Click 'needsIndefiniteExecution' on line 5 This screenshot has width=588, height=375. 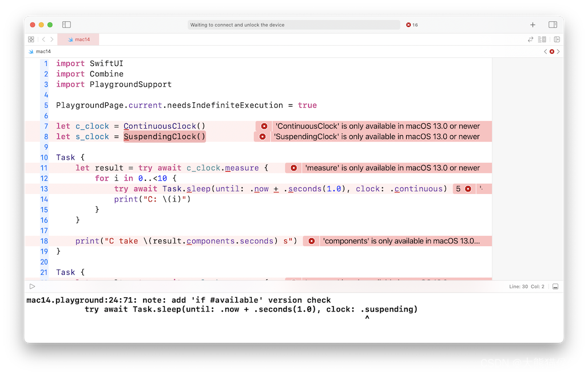[x=225, y=105]
